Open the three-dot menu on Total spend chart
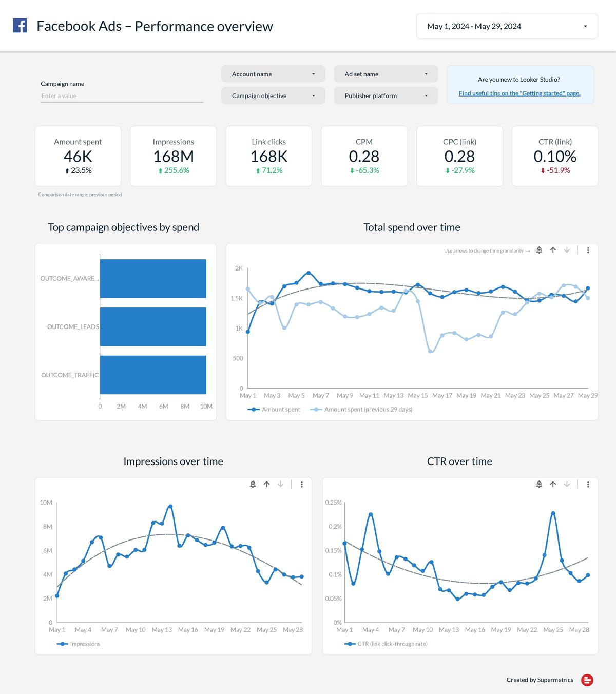This screenshot has height=694, width=616. [588, 250]
